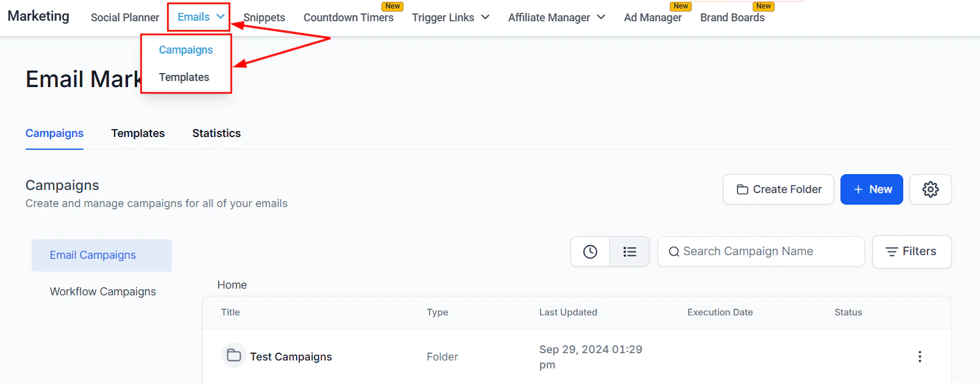Screen dimensions: 980x383
Task: Open the three-dot menu for Test Campaigns
Action: point(920,357)
